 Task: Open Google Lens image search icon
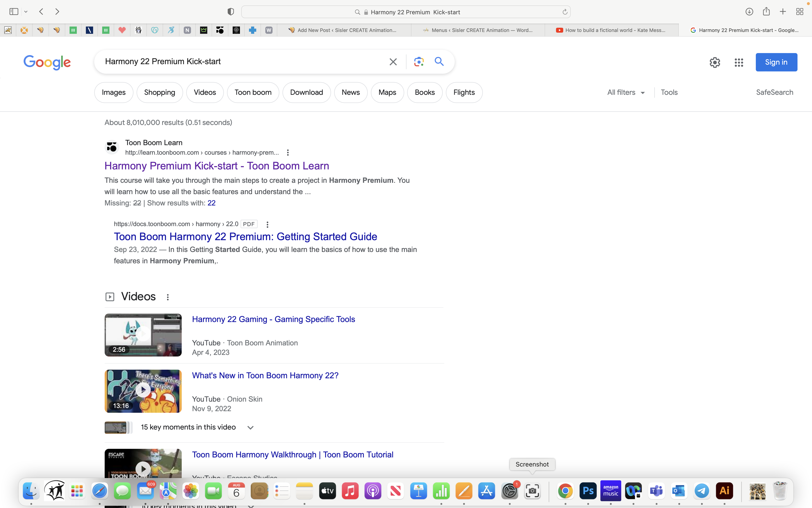pos(419,62)
